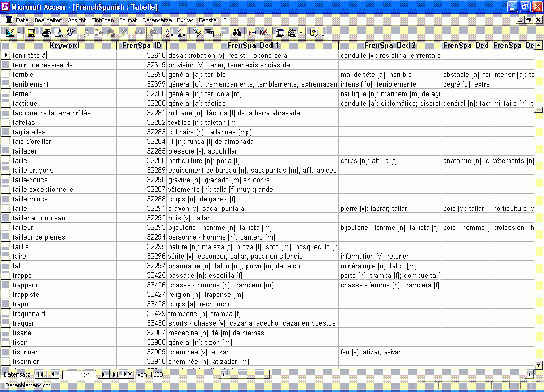The width and height of the screenshot is (544, 392).
Task: Open the Format menu
Action: (128, 21)
